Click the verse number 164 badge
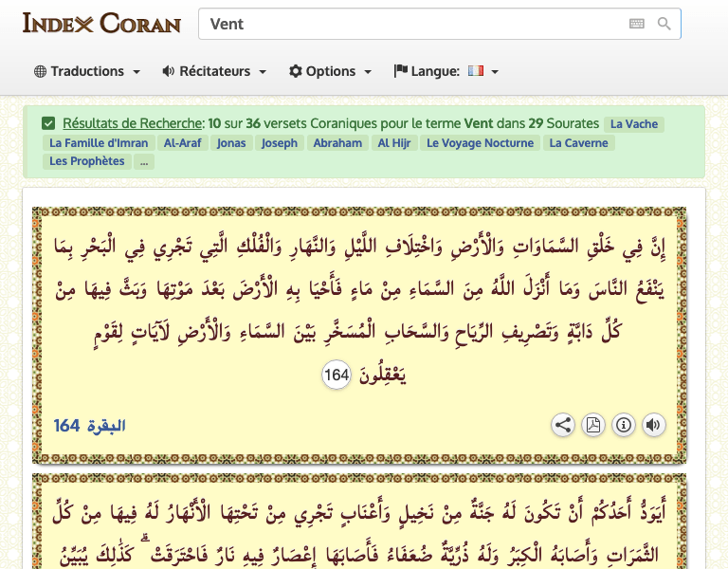Screen dimensions: 728x569 337,375
